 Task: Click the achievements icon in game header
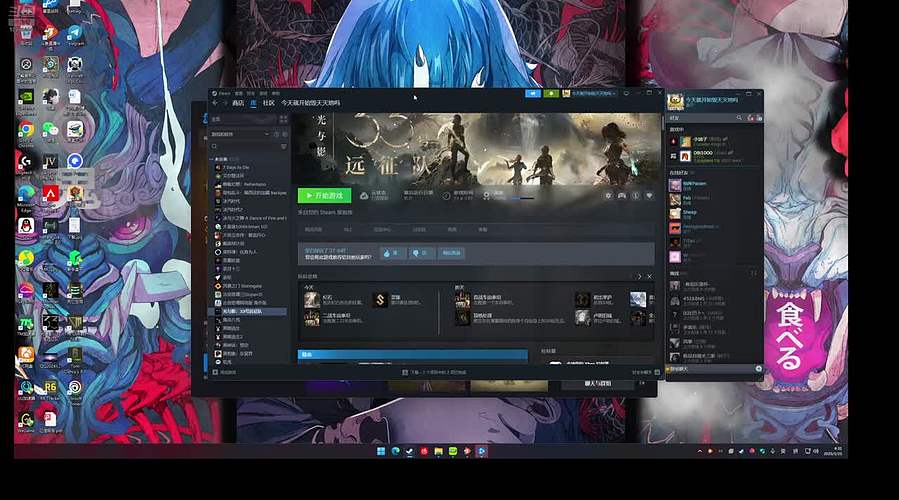487,196
